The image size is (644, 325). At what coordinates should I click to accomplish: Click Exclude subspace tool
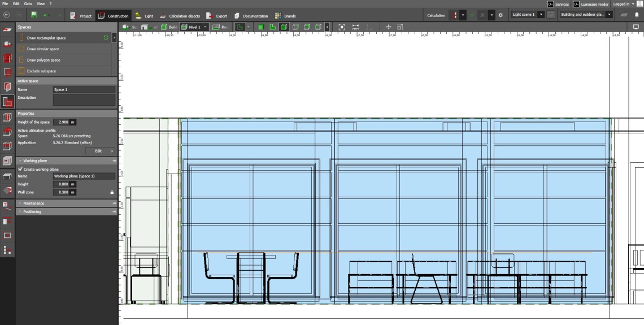pos(41,71)
